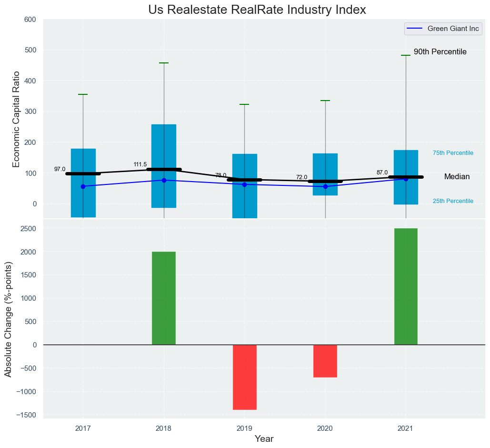Screen dimensions: 490x448
Task: Click the green 2018 90th percentile cap
Action: (164, 63)
